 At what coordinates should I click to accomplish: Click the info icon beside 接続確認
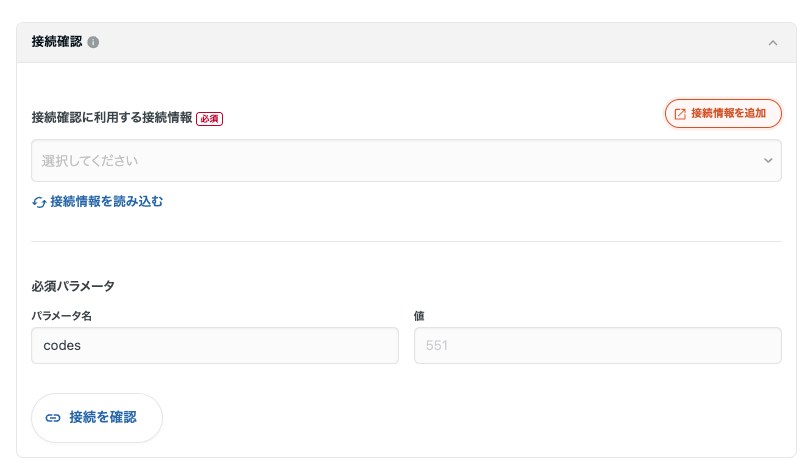pyautogui.click(x=93, y=43)
